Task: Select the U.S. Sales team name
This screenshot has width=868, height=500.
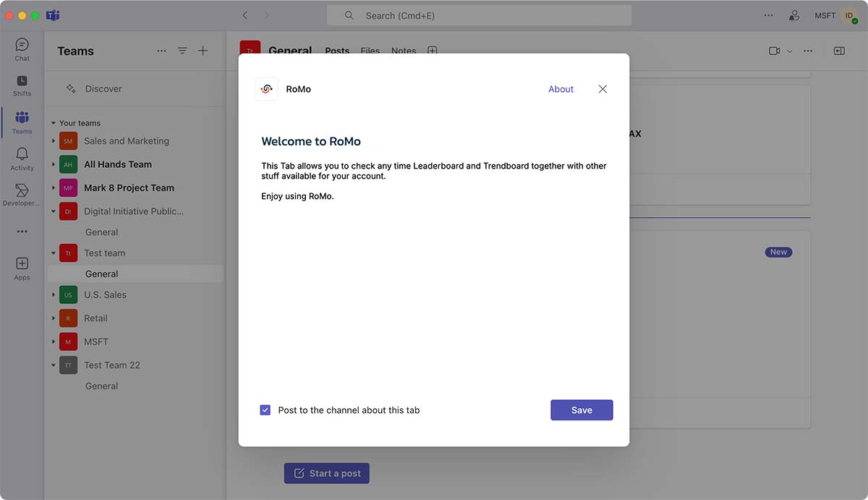Action: (x=105, y=295)
